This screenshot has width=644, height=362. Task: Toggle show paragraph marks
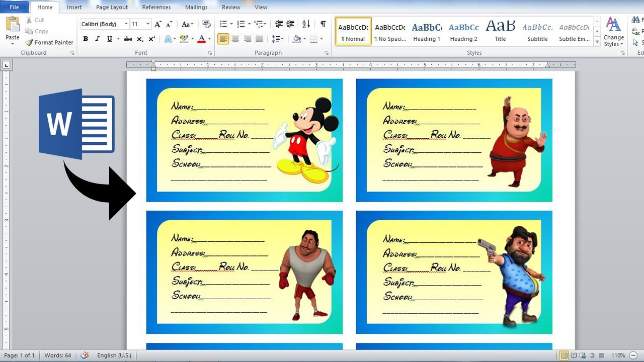(323, 24)
